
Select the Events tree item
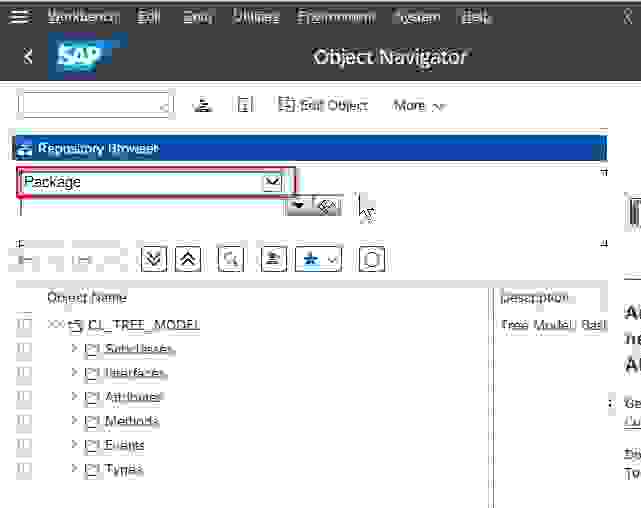[x=124, y=445]
